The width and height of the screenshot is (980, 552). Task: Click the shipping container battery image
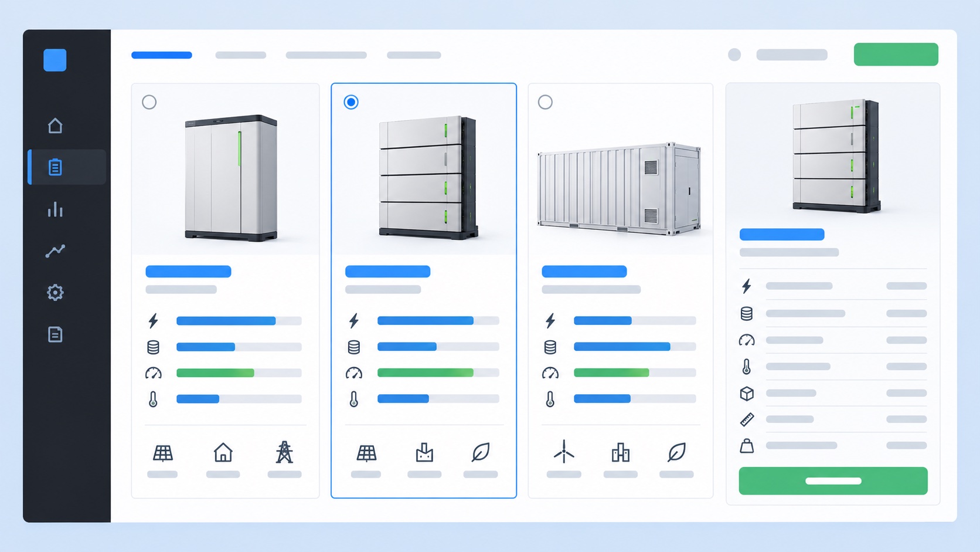(620, 188)
